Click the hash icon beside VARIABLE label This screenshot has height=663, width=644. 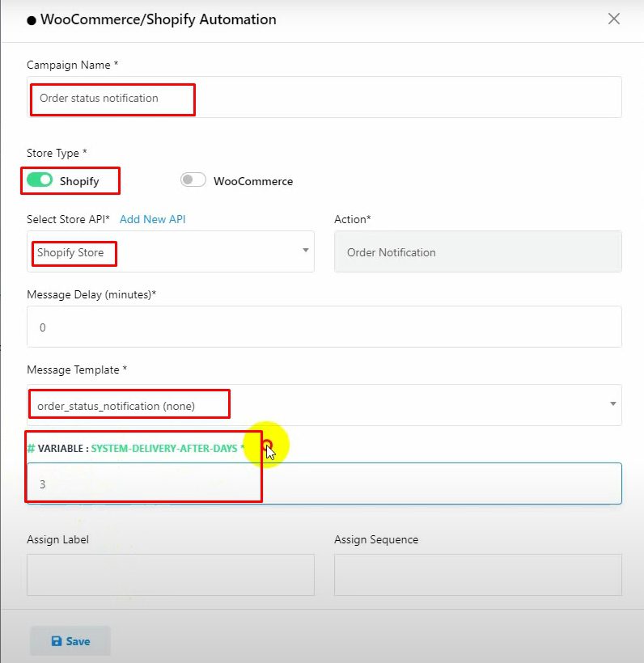pyautogui.click(x=31, y=448)
